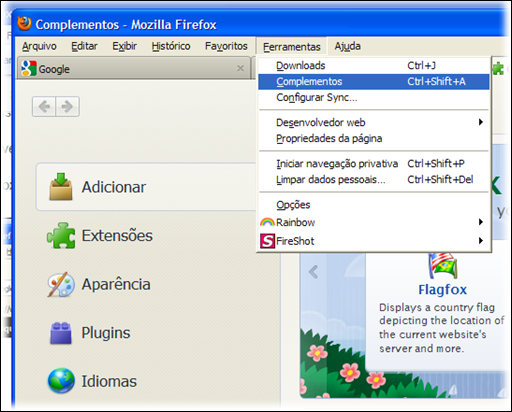Expand the Desenvolvedor web submenu arrow
Image resolution: width=512 pixels, height=412 pixels.
point(481,122)
